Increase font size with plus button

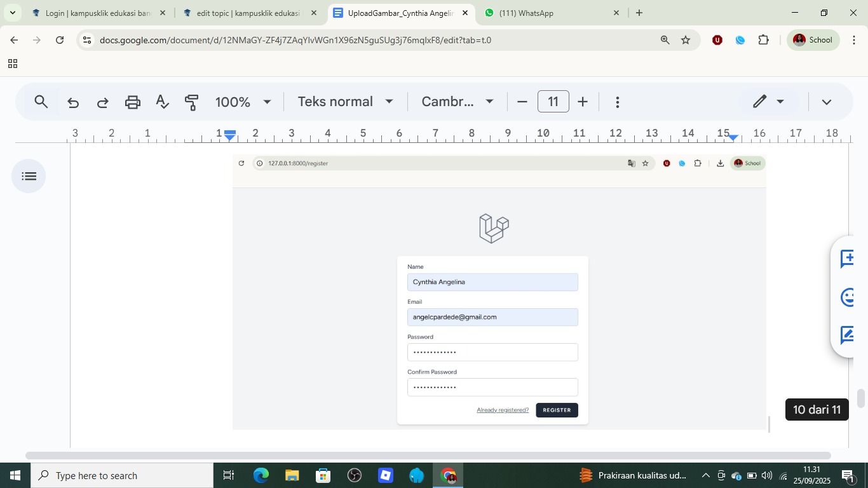coord(583,102)
